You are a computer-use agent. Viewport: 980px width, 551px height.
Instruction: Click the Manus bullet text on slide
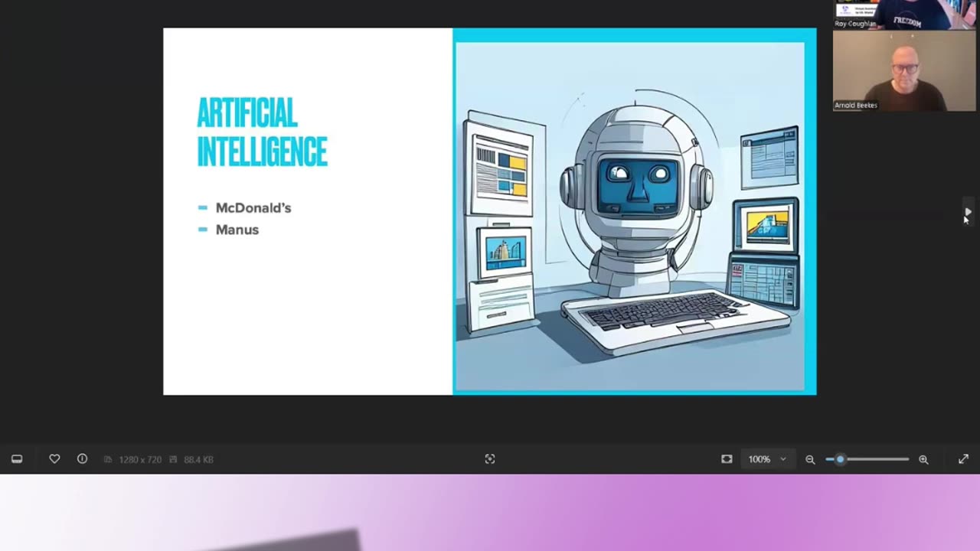(237, 230)
